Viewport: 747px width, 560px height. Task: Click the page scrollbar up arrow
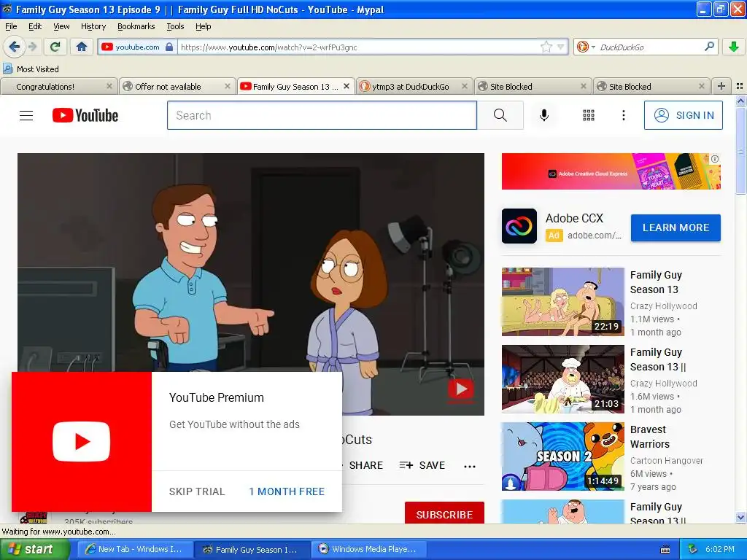tap(740, 101)
